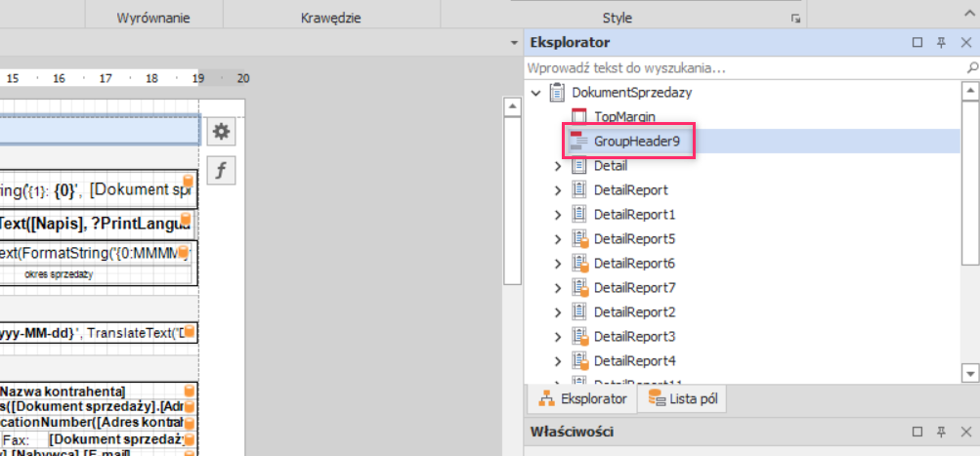This screenshot has width=980, height=456.
Task: Select GroupHeader9 in the explorer tree
Action: (637, 142)
